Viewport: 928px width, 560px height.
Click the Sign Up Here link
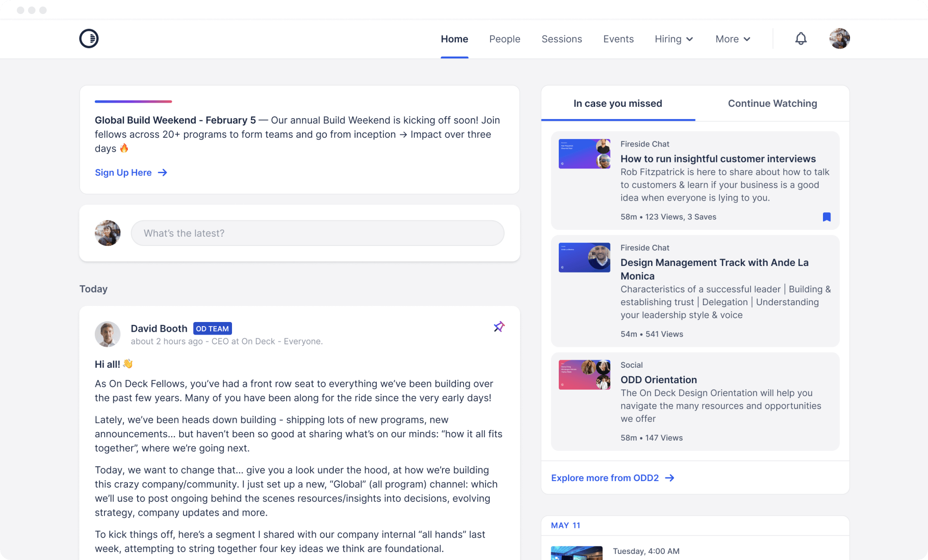123,173
